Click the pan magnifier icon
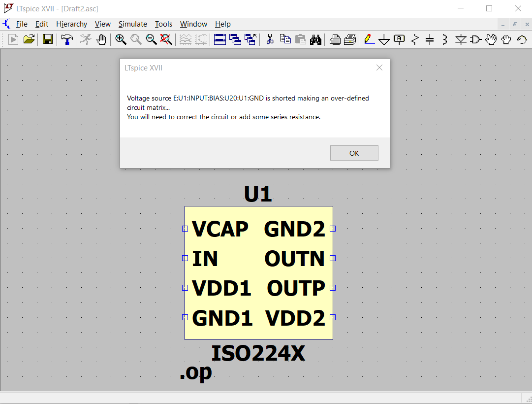This screenshot has height=404, width=532. click(136, 39)
